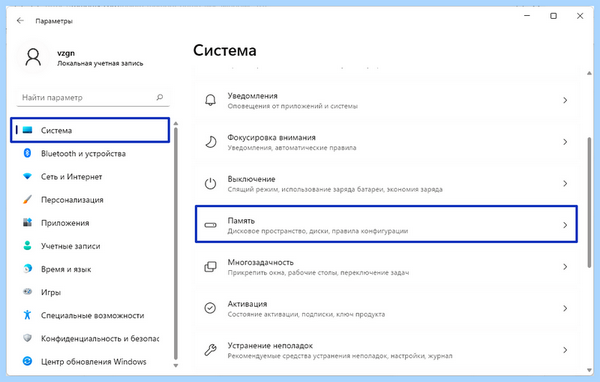Click the Конфиденциальность shield icon
Viewport: 600px width, 382px height.
[x=27, y=338]
